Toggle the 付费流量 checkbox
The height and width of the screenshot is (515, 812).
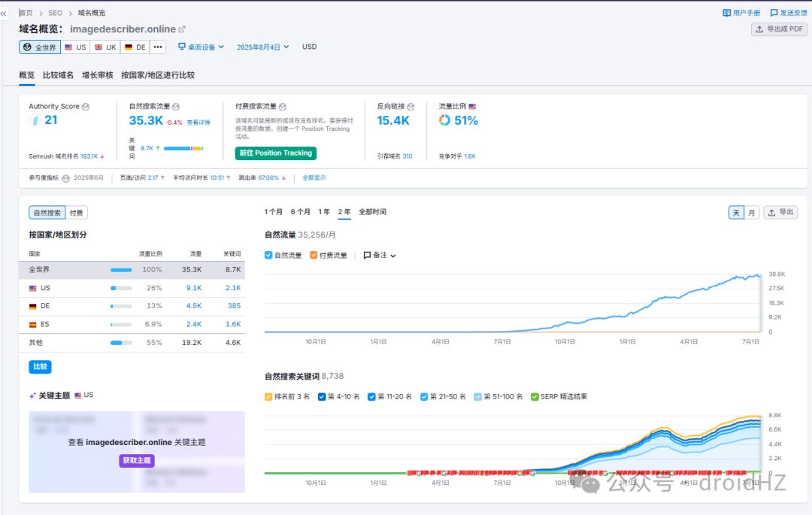tap(314, 255)
